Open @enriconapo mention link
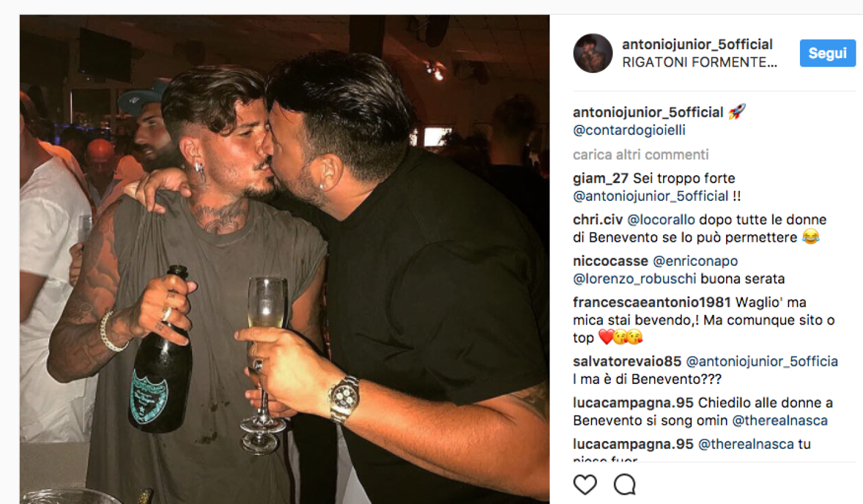Image resolution: width=863 pixels, height=504 pixels. click(x=695, y=262)
